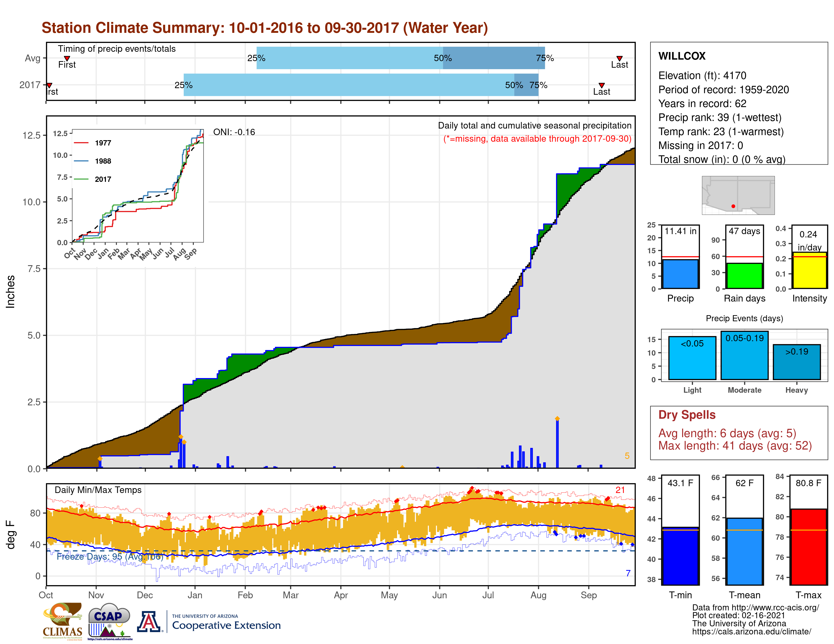
Task: Click the 80.8 F T-max value
Action: (808, 483)
